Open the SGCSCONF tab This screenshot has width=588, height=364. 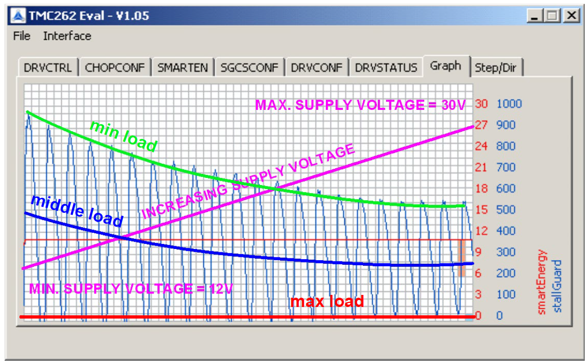coord(249,68)
